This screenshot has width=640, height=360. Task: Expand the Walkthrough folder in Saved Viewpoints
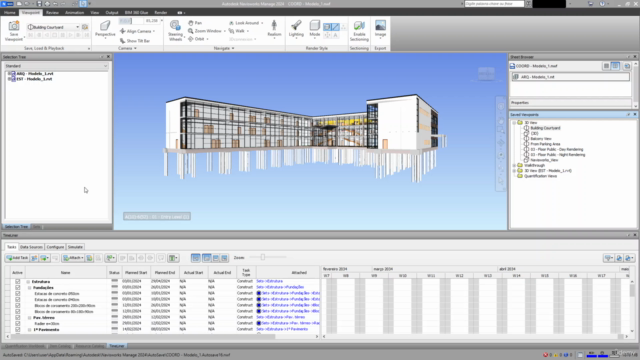(514, 165)
